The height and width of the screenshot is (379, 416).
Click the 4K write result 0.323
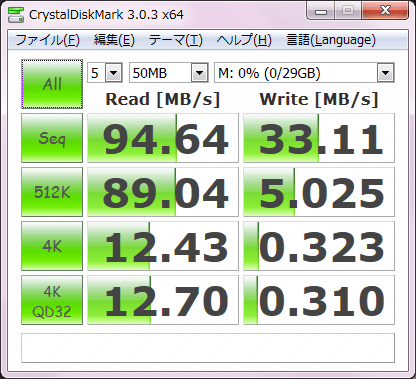click(319, 246)
